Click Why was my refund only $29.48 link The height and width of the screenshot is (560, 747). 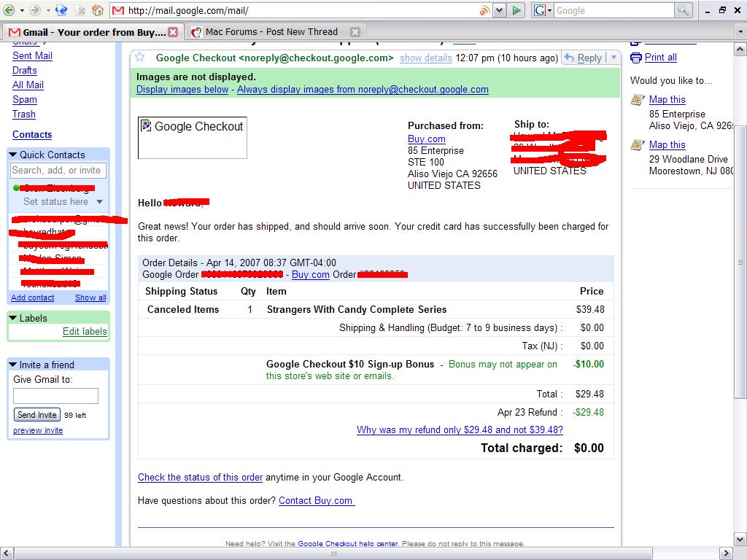click(460, 430)
